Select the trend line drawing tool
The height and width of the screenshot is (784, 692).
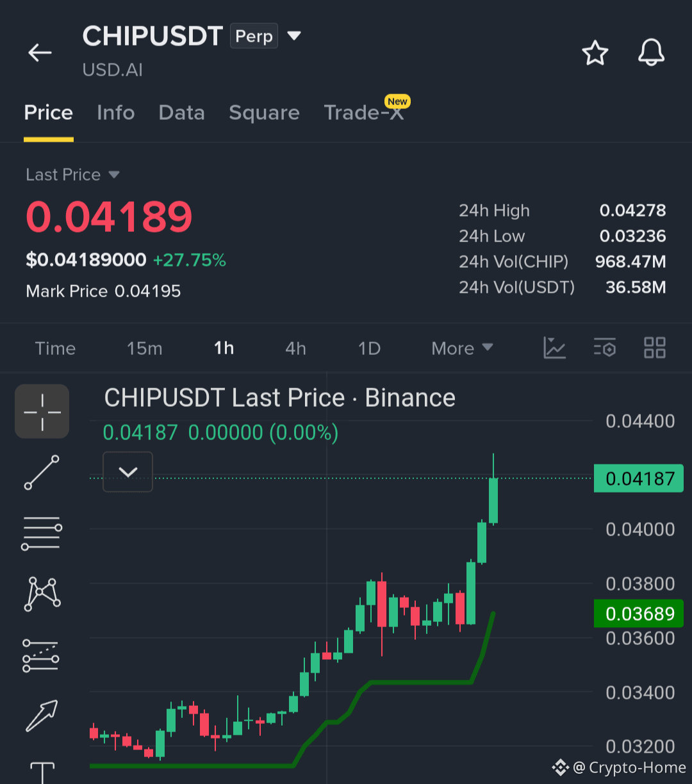(x=42, y=473)
